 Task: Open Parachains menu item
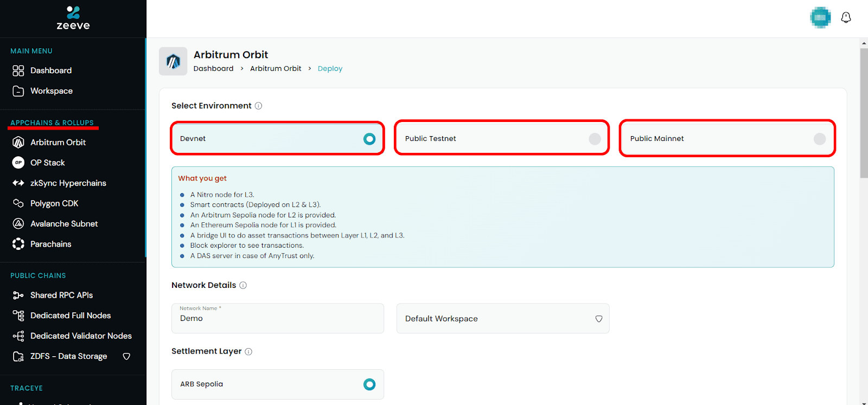tap(51, 244)
